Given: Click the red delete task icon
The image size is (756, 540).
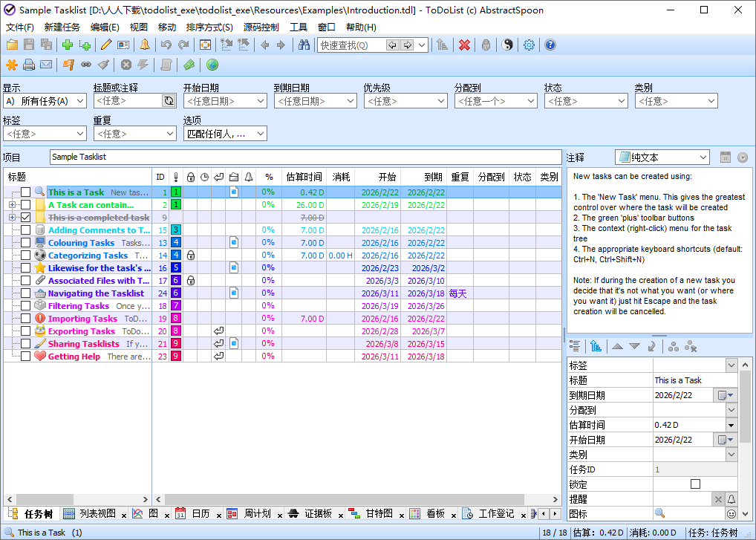Looking at the screenshot, I should (x=464, y=45).
